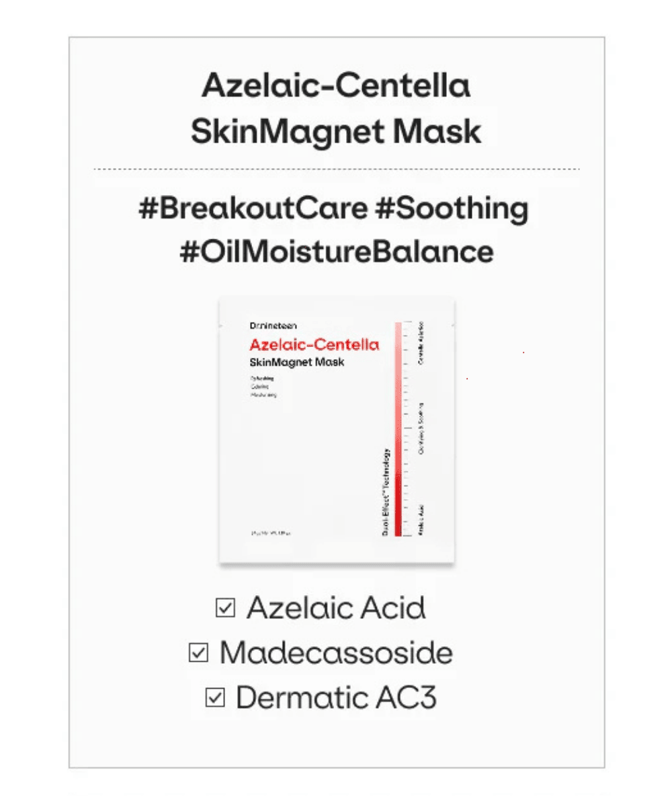
Task: Tick the Dermatic AC3 checkbox
Action: click(x=214, y=697)
